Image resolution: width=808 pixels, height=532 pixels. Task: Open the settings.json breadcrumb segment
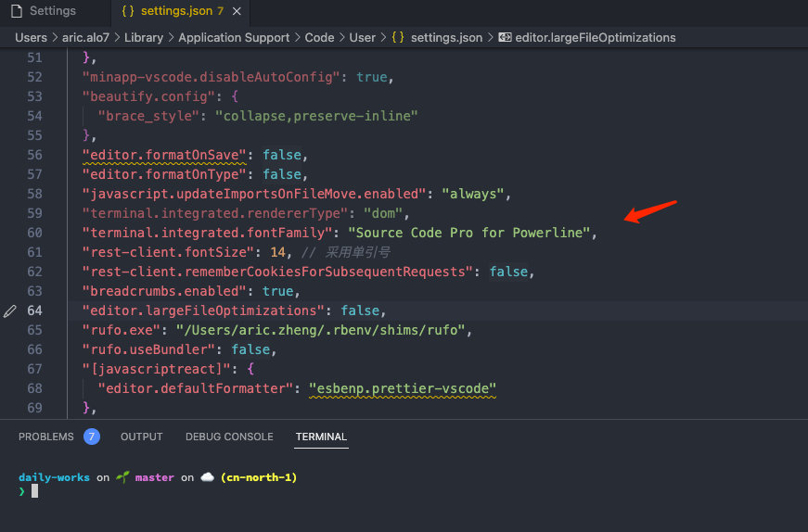[447, 38]
